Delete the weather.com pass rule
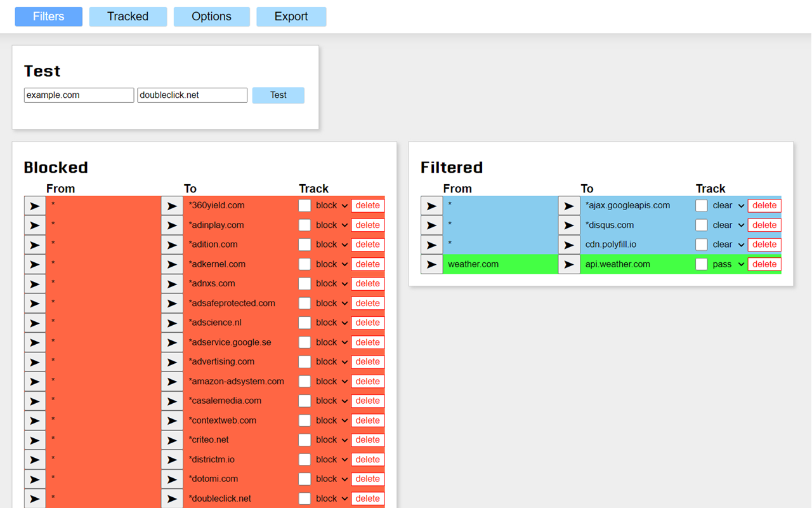Image resolution: width=812 pixels, height=508 pixels. 764,264
